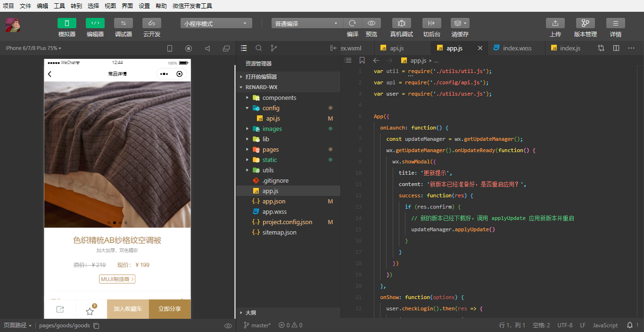Viewport: 644px width, 332px height.
Task: Click the upload icon
Action: [x=555, y=23]
